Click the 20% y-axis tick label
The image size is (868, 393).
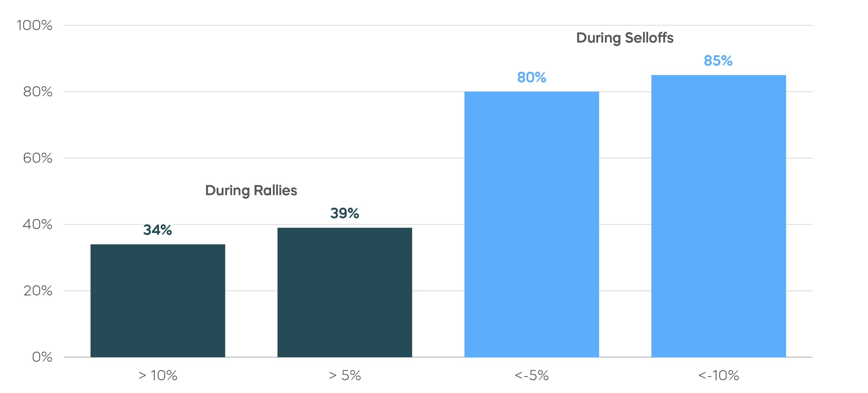38,291
